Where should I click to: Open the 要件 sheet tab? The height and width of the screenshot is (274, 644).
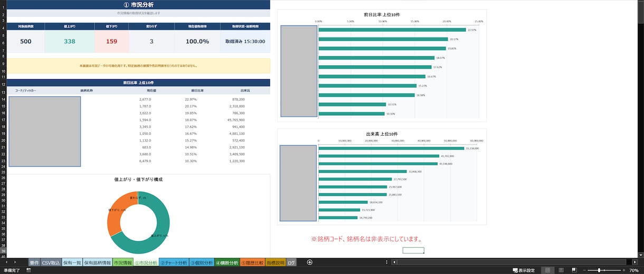(34, 262)
